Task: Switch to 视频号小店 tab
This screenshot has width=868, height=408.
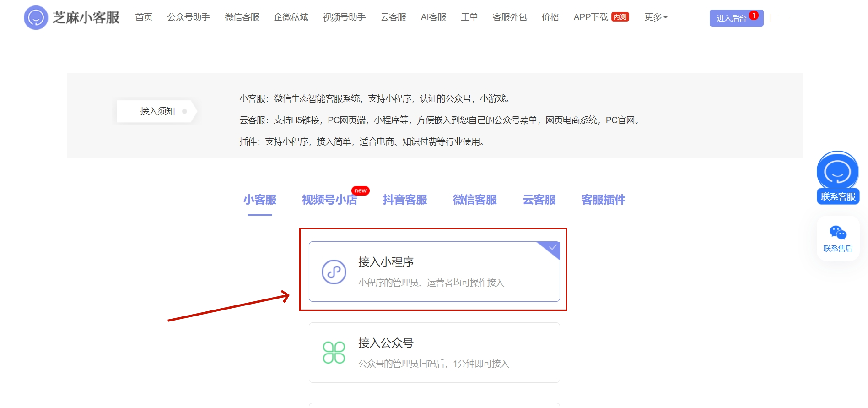Action: click(329, 200)
